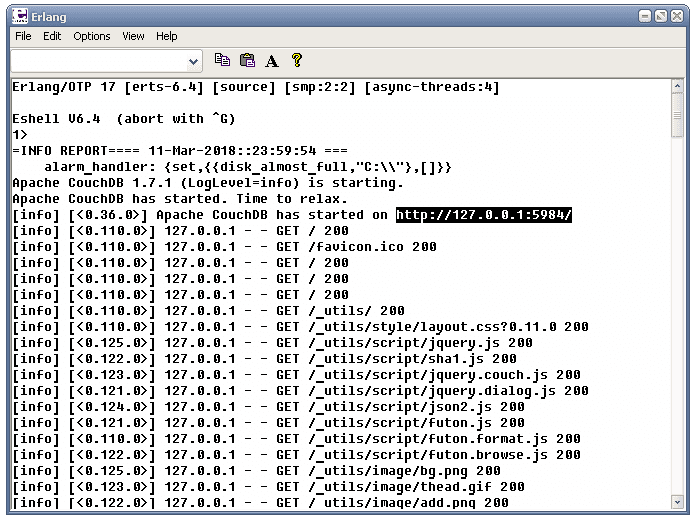Open the Edit menu
This screenshot has height=526, width=697.
(52, 36)
